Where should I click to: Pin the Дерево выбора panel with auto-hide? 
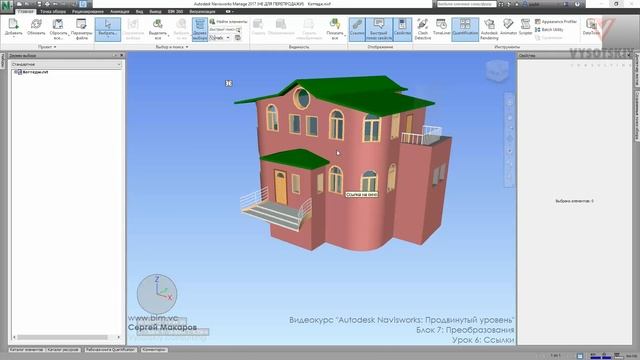pyautogui.click(x=116, y=56)
